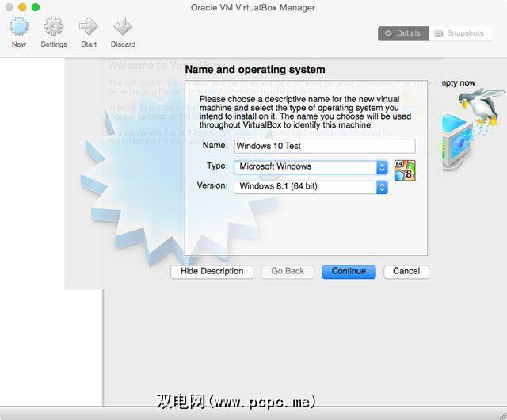Click into the Name field with Windows 10 Test
Screen dimensions: 507x420
325,146
